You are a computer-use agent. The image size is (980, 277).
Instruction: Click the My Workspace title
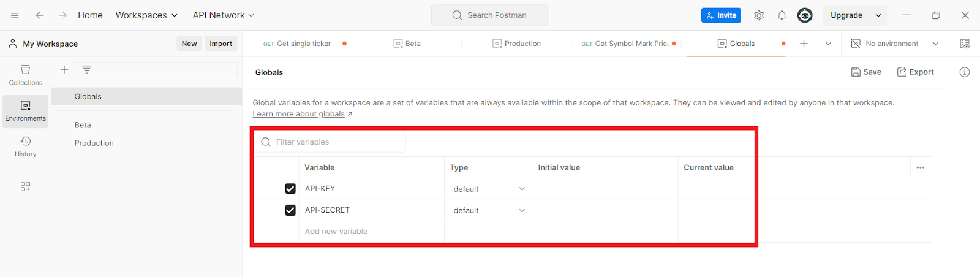tap(50, 44)
